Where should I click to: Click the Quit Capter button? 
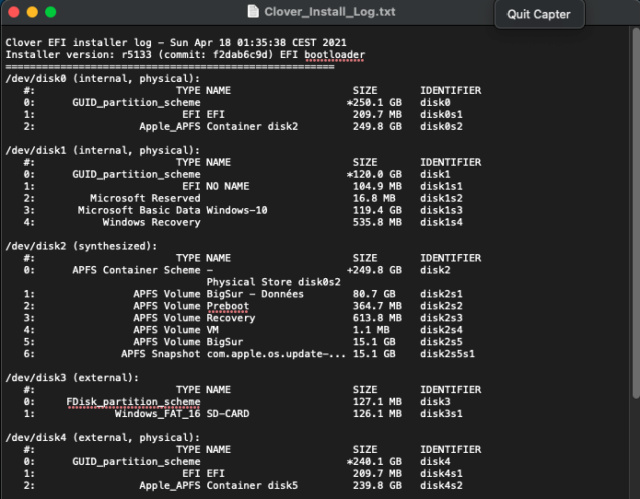click(x=539, y=14)
